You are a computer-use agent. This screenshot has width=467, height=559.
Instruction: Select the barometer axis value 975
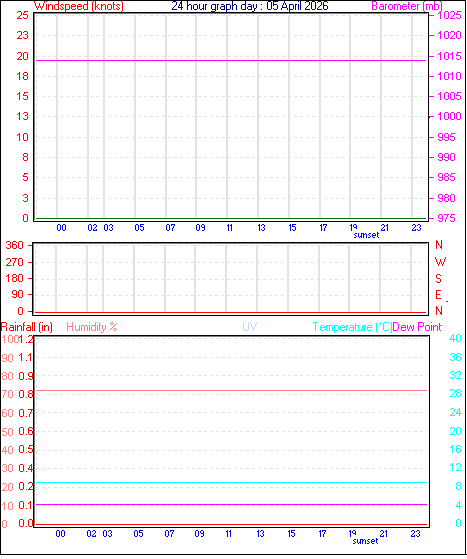[446, 218]
